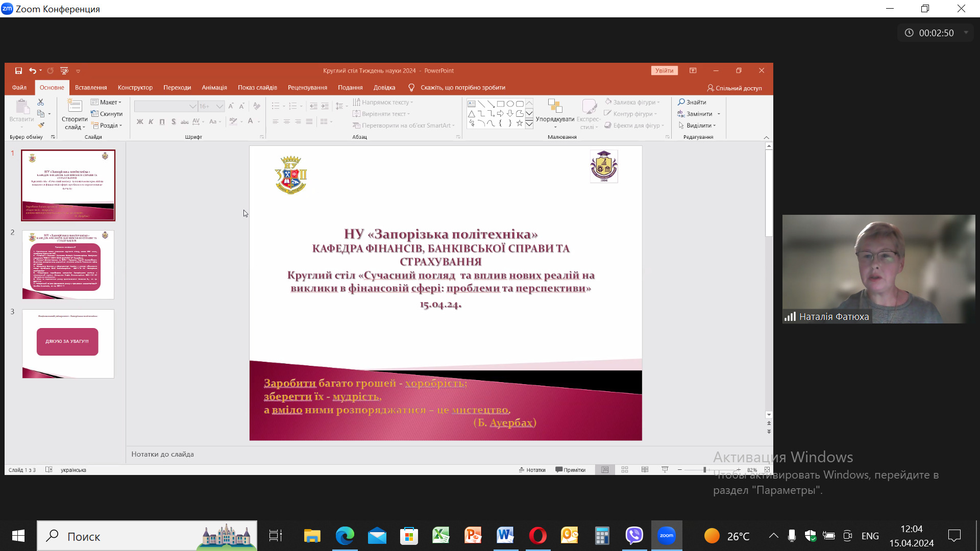Expand the Макет layout dropdown
This screenshot has width=980, height=551.
[x=107, y=103]
